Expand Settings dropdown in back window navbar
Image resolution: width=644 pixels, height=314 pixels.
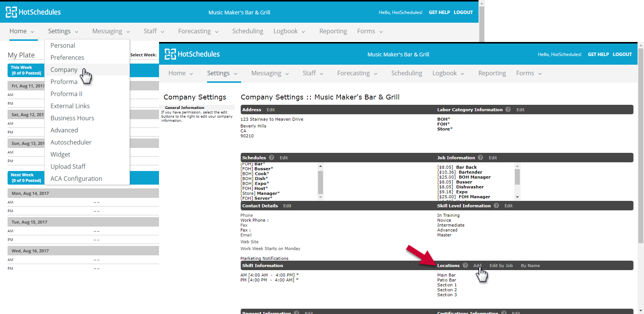(76, 32)
